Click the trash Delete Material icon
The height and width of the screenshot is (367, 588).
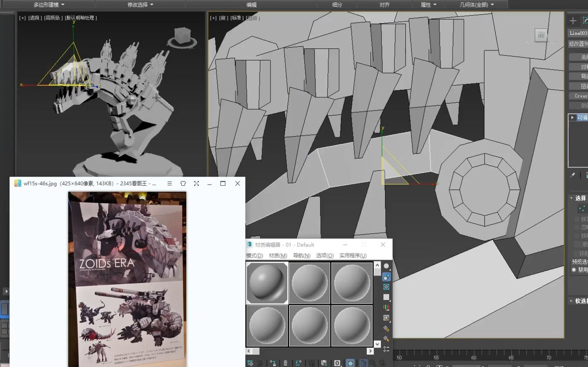(286, 362)
